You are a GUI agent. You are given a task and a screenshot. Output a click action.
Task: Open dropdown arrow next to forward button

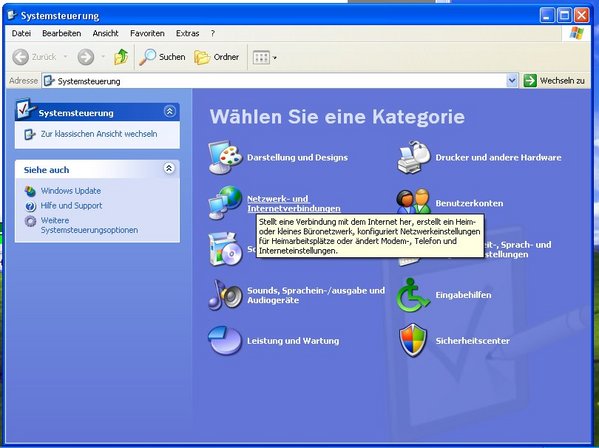pyautogui.click(x=103, y=57)
